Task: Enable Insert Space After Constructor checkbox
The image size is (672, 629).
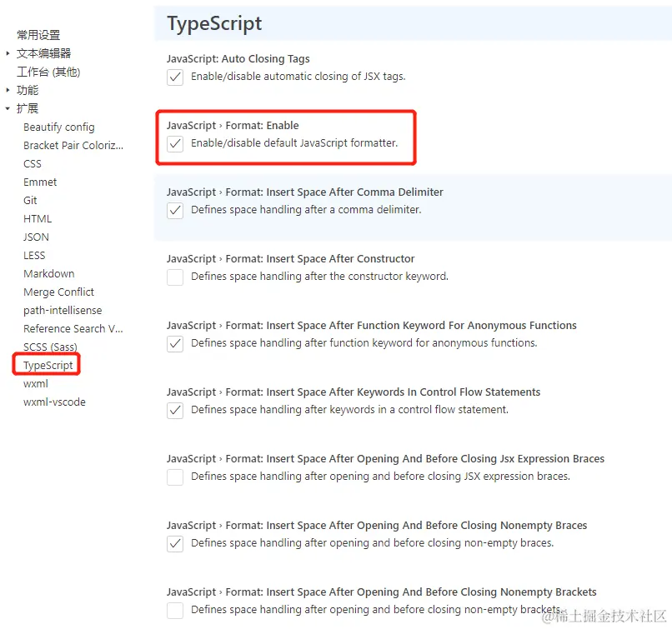Action: (175, 277)
